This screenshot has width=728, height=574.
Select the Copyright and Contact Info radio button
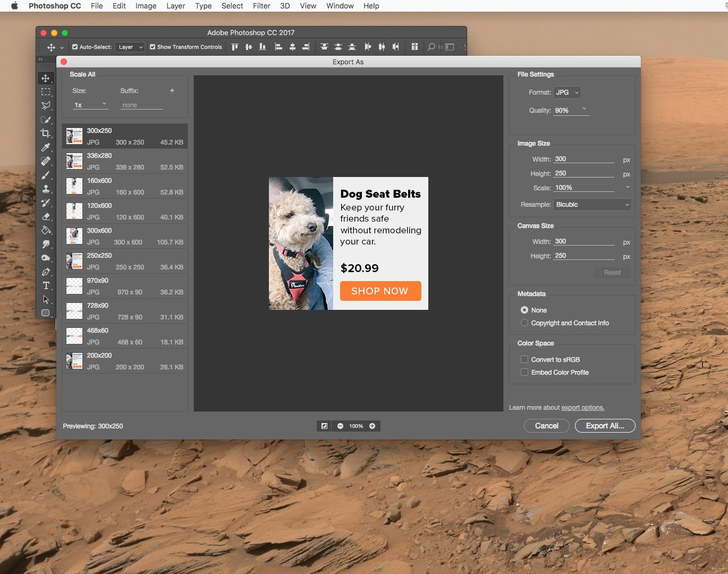[524, 323]
